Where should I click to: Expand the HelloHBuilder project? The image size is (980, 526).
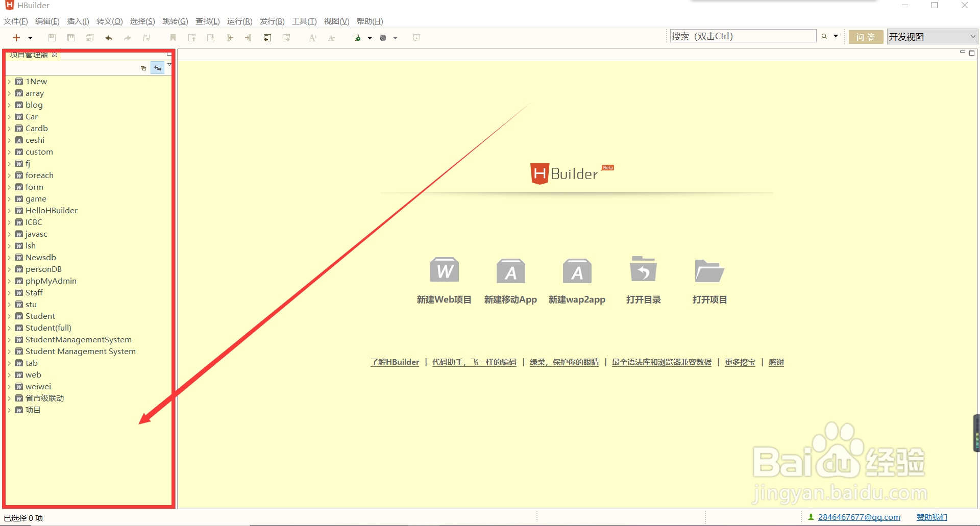9,211
